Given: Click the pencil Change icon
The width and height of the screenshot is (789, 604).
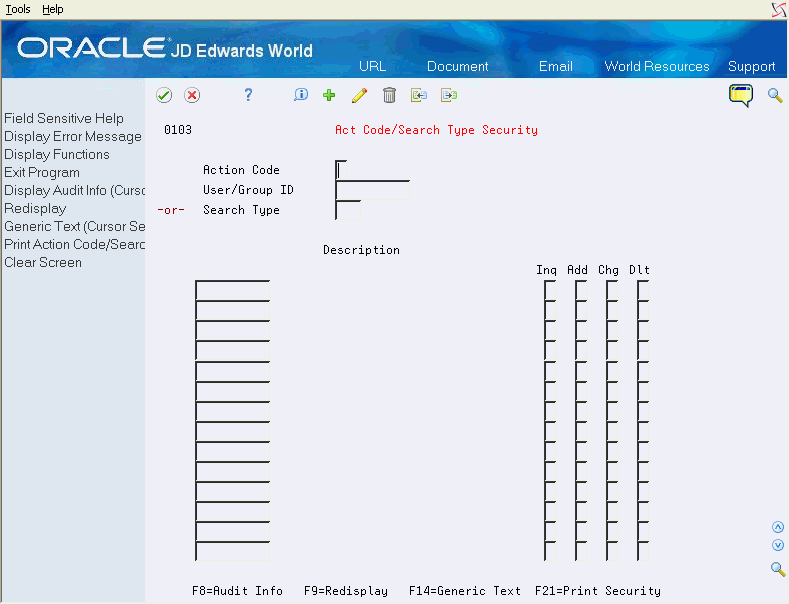Looking at the screenshot, I should point(359,95).
